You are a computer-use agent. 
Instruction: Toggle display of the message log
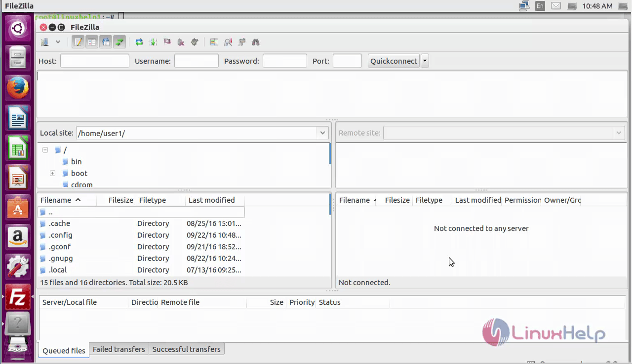pyautogui.click(x=78, y=42)
